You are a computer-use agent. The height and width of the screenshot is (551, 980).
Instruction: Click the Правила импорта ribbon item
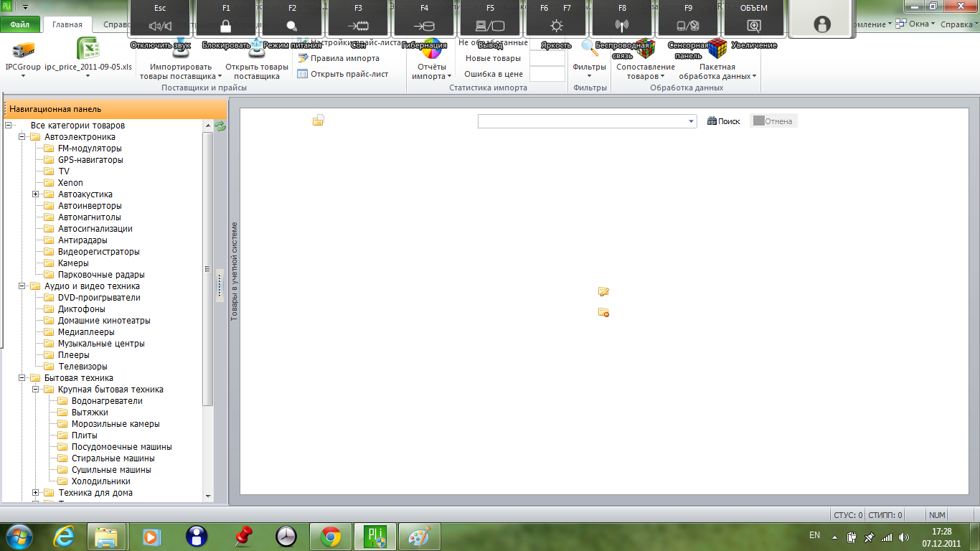(x=339, y=59)
